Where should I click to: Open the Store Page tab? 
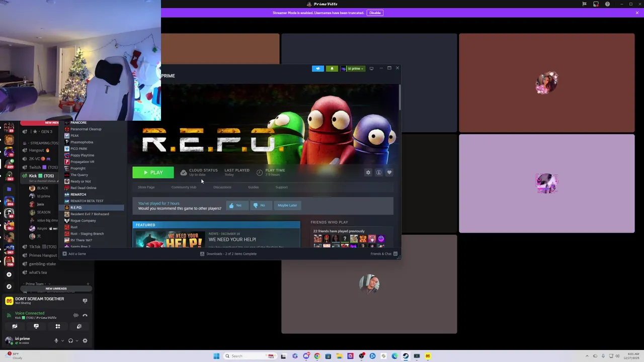[146, 187]
